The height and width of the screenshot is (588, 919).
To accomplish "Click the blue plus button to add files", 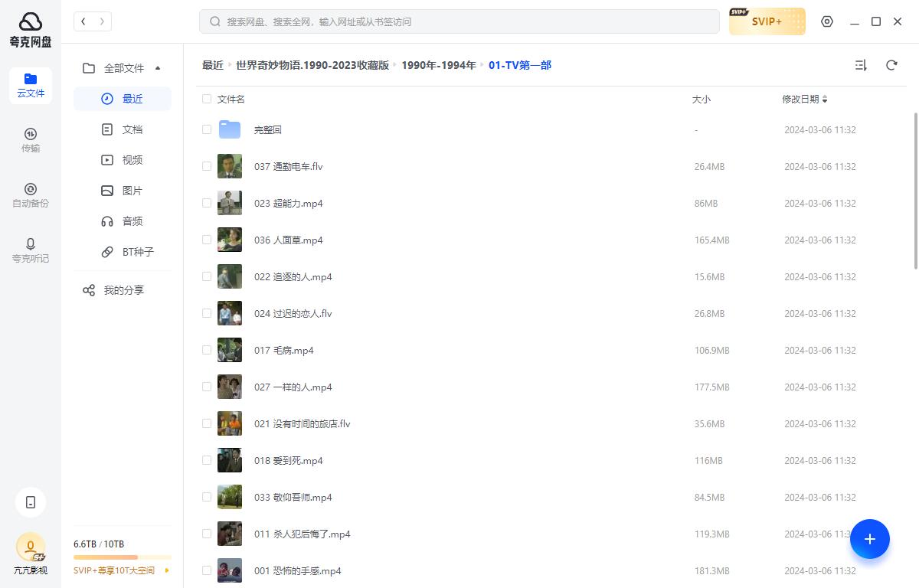I will click(x=870, y=539).
